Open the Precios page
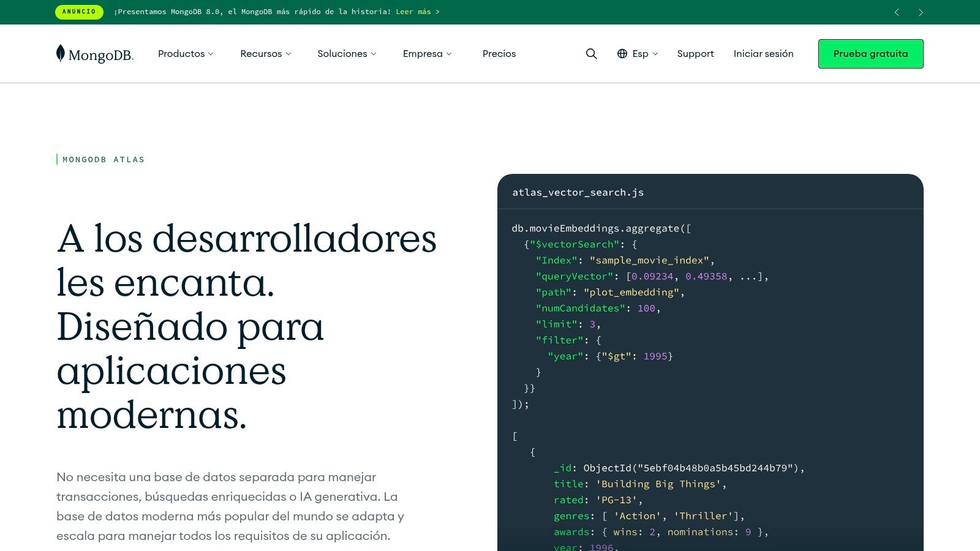 pos(499,54)
